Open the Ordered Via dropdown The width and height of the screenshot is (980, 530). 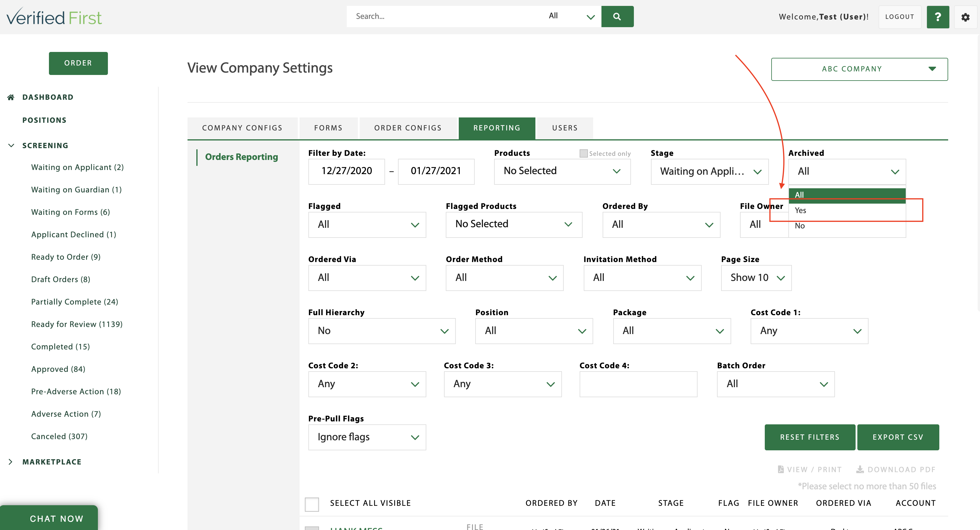coord(367,278)
